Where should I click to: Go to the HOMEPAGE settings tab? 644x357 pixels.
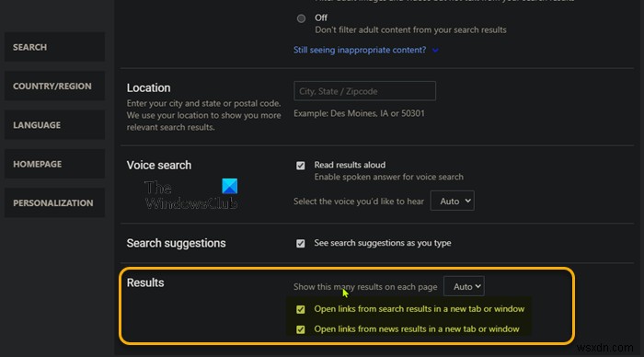pos(54,164)
